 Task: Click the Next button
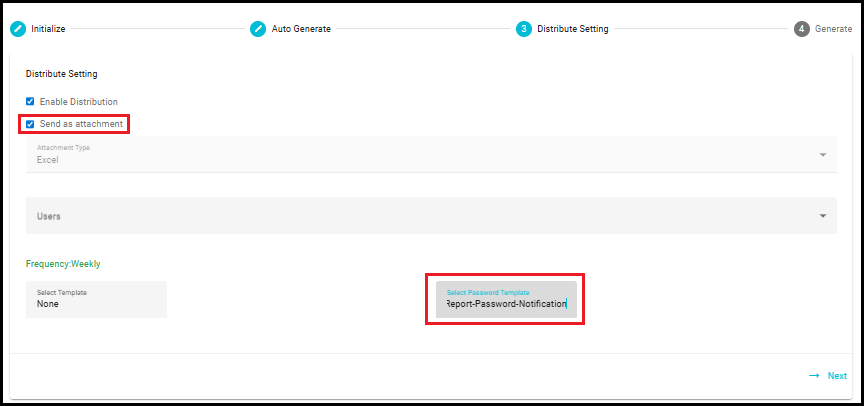point(828,376)
